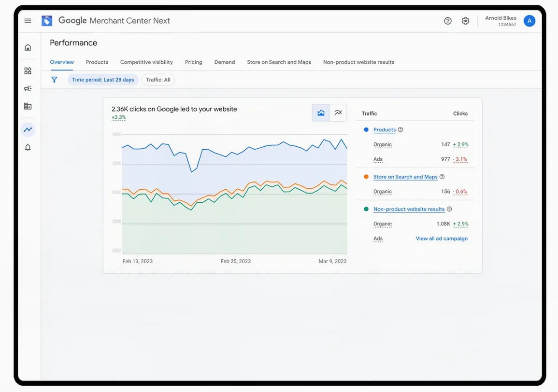Switch to line chart view
The width and height of the screenshot is (558, 392).
[x=338, y=113]
